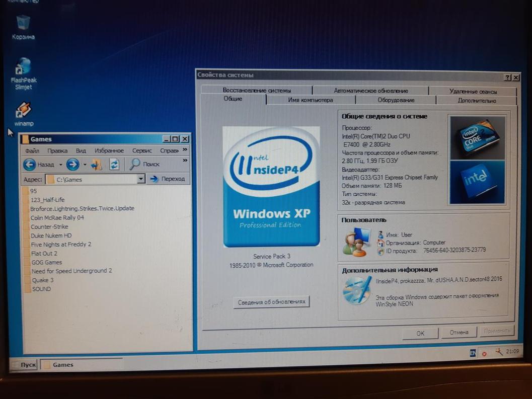Click the 21:09 clock in tray
This screenshot has width=532, height=399.
(512, 351)
